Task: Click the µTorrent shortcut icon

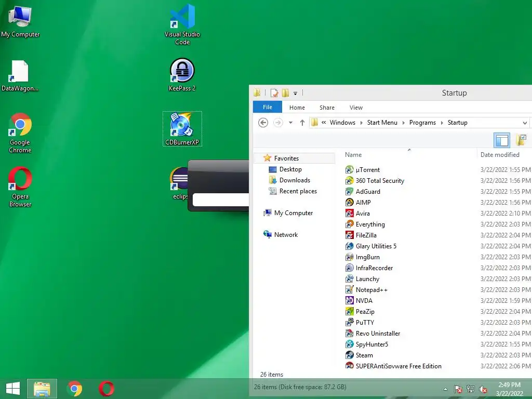Action: (350, 170)
